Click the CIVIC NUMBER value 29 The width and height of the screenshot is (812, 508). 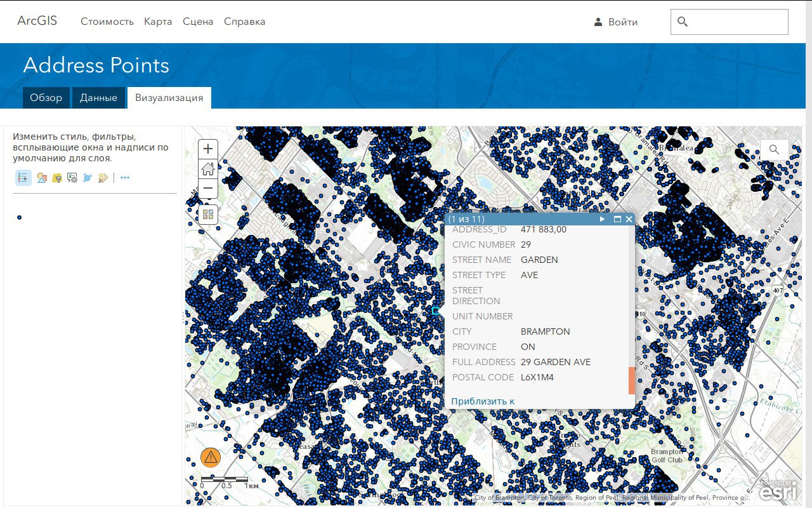526,244
